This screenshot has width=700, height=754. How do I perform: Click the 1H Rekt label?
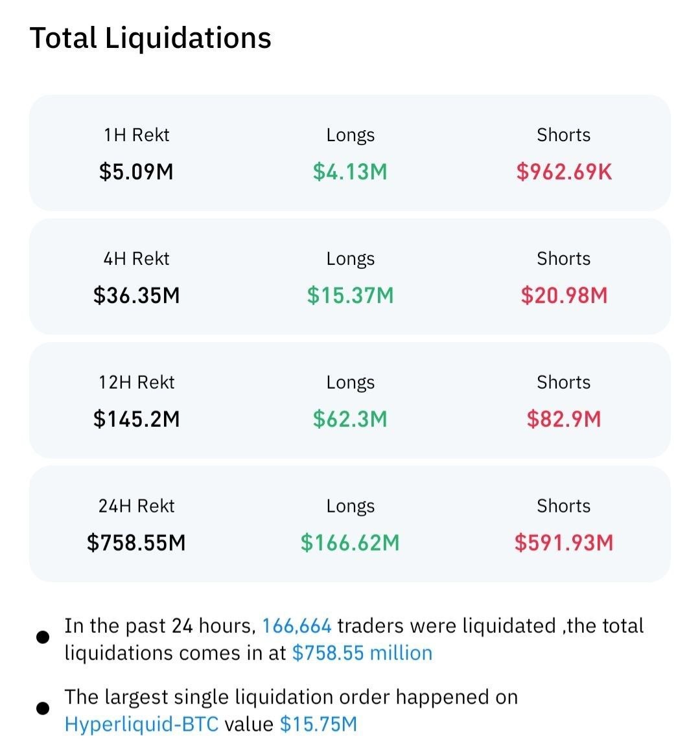(x=136, y=135)
